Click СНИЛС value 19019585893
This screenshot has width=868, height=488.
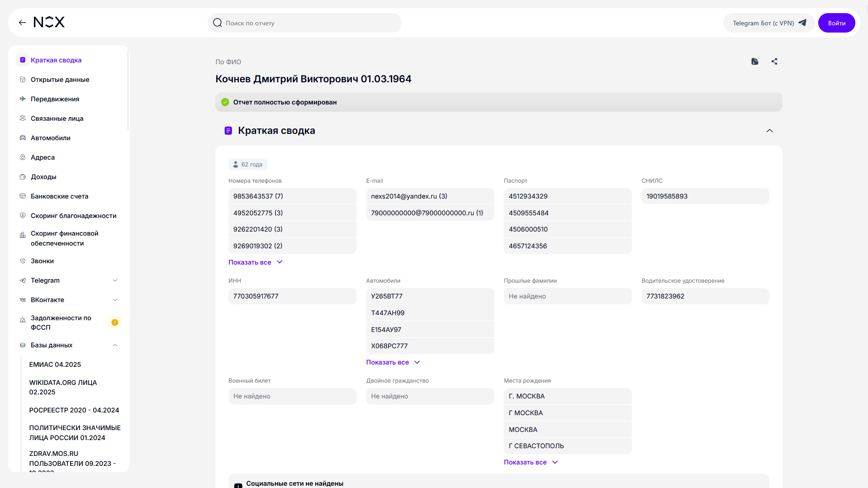[705, 196]
